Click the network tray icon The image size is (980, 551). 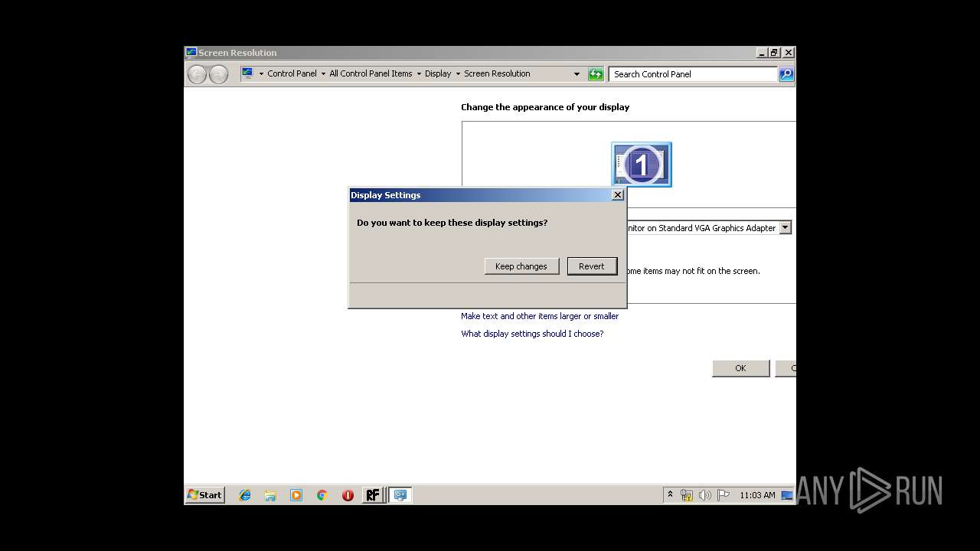687,495
